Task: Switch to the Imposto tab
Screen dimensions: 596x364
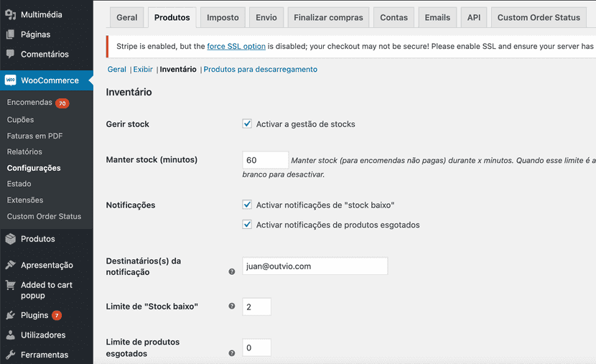Action: pyautogui.click(x=223, y=17)
